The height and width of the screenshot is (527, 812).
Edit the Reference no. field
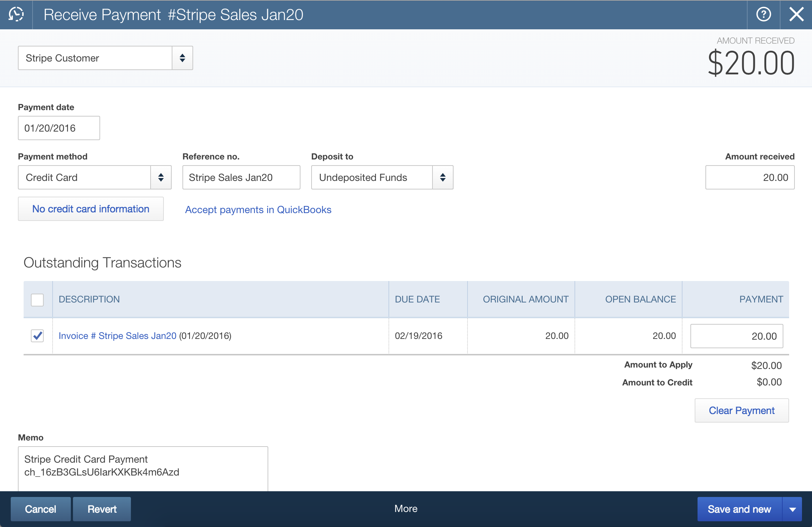pyautogui.click(x=241, y=177)
